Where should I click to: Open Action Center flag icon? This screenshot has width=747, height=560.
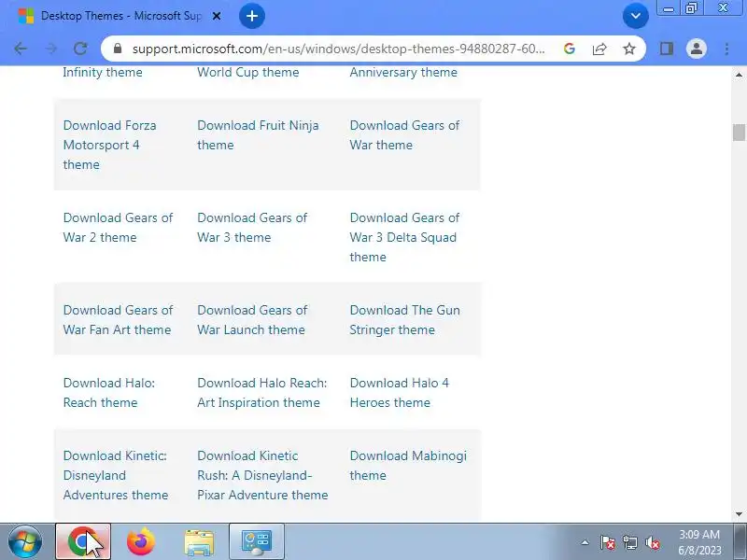[x=608, y=542]
